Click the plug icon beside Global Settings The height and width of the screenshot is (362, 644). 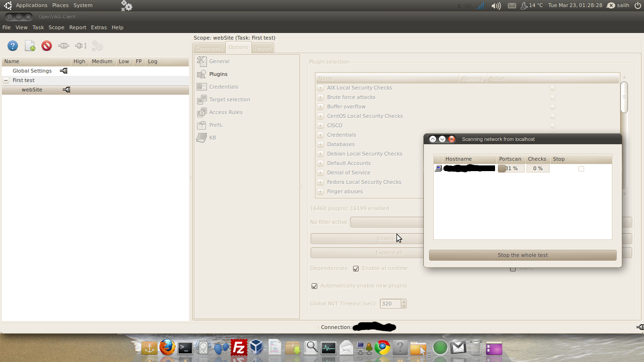[64, 71]
